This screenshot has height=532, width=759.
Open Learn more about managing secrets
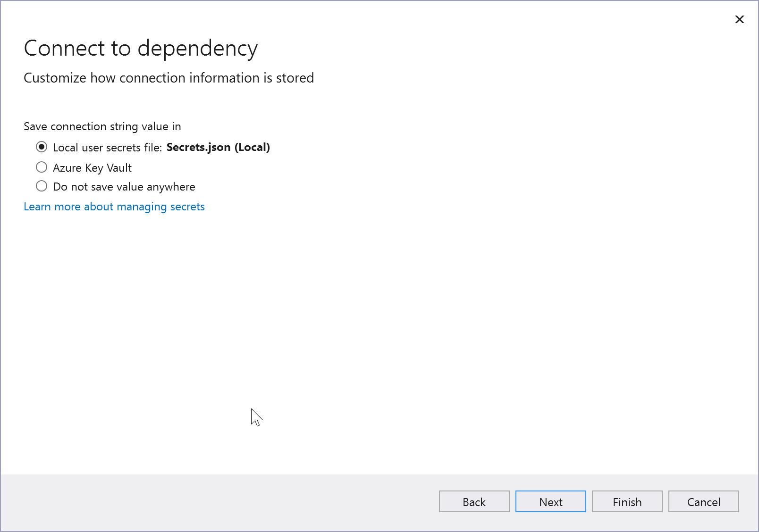point(114,207)
